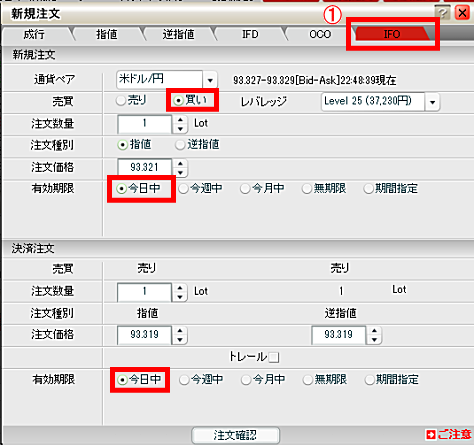
Task: Increase new order price 93.321
Action: click(180, 164)
